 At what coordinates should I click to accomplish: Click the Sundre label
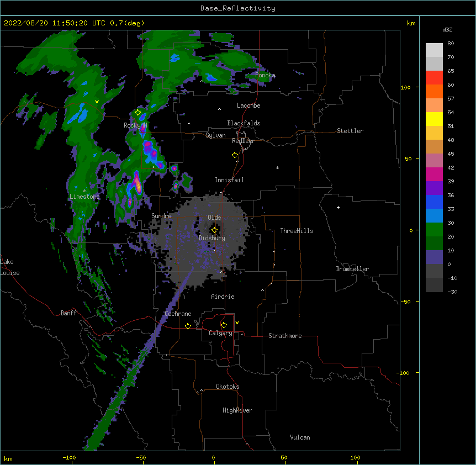(x=161, y=216)
